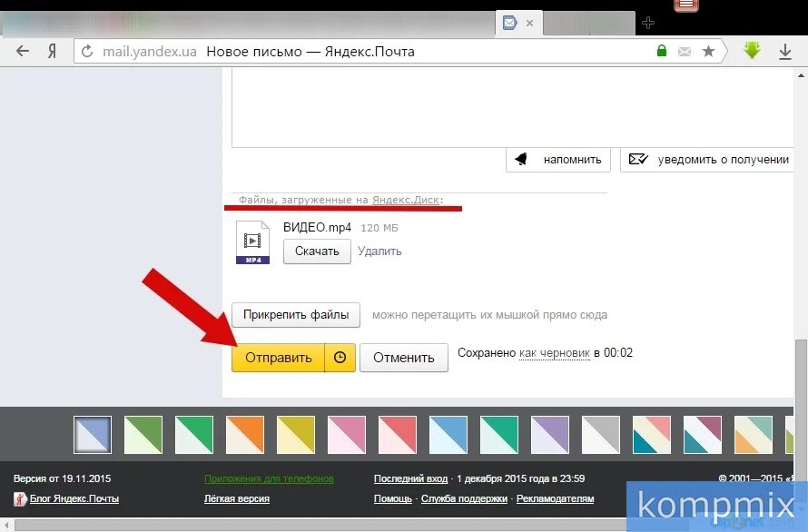808x532 pixels.
Task: Open Приложения для телефонов link
Action: click(x=269, y=479)
